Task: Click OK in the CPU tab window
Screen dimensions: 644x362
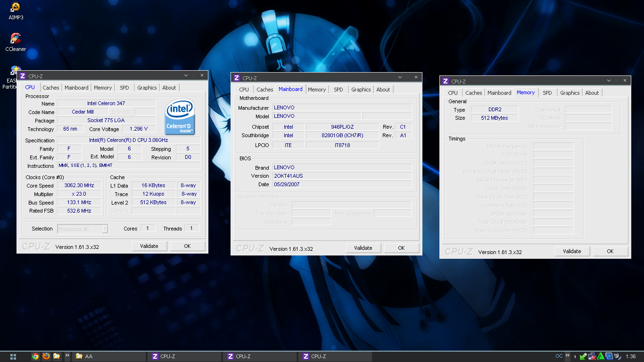Action: (x=187, y=246)
